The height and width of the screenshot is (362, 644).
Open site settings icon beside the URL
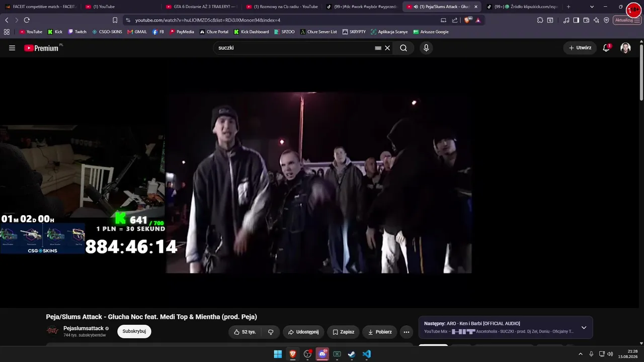pyautogui.click(x=128, y=20)
